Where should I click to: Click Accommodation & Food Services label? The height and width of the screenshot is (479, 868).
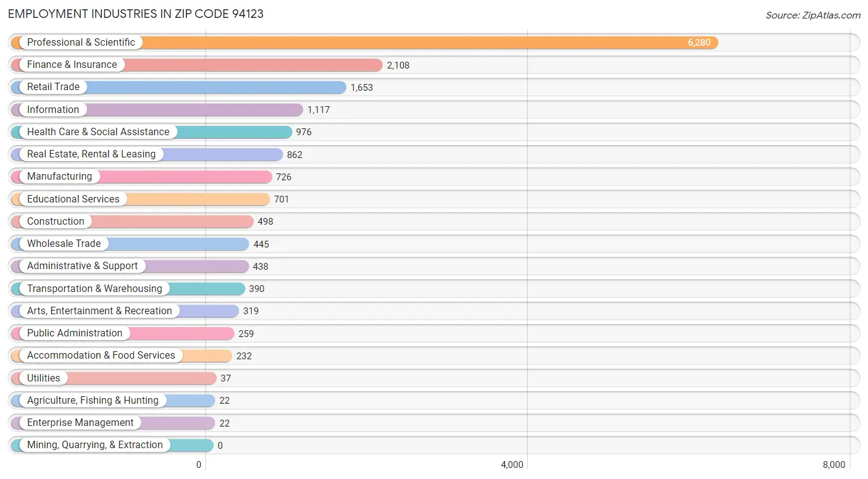[x=101, y=356]
